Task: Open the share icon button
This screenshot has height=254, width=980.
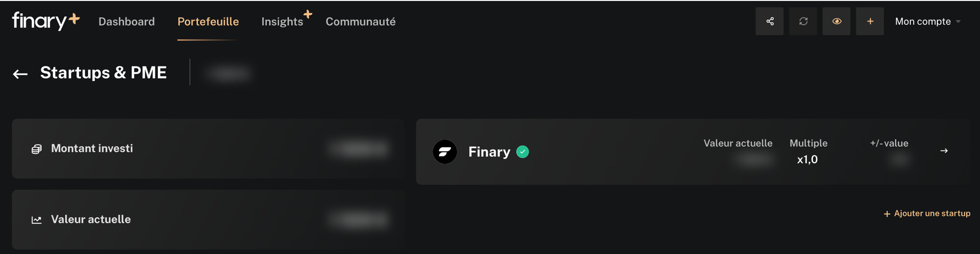Action: [769, 21]
